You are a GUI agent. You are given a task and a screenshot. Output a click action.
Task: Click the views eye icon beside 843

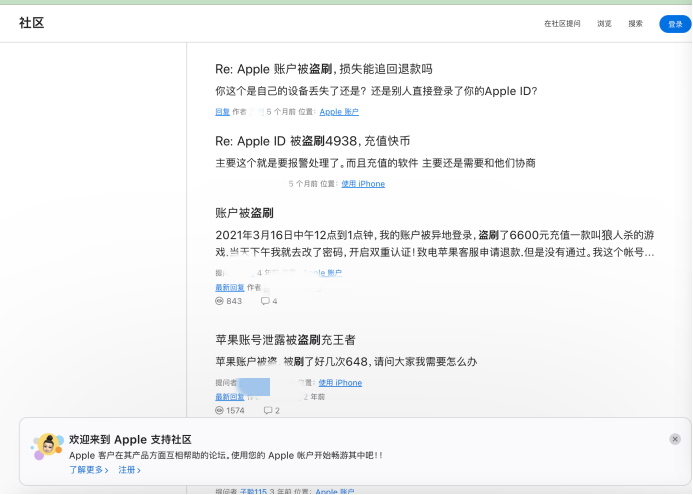point(220,301)
